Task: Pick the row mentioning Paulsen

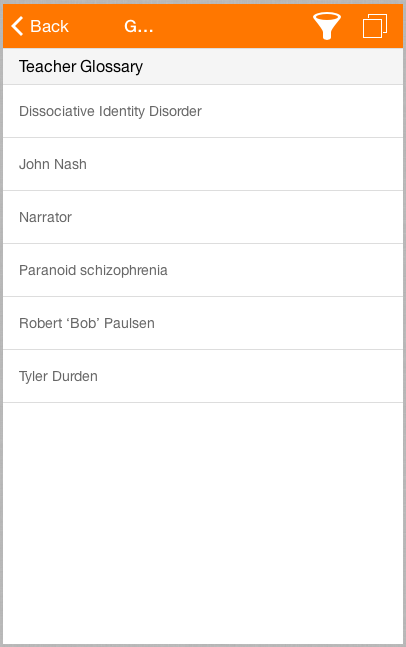Action: [203, 323]
